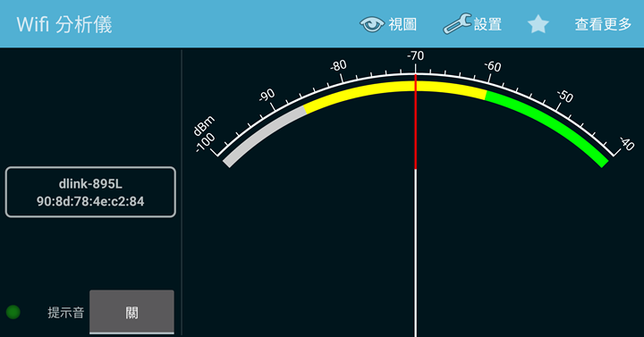Click the -90 gauge scale label

pos(267,96)
